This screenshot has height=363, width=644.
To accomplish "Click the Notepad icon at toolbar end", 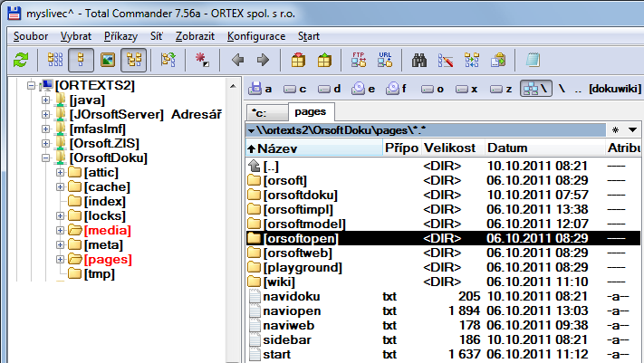I will click(x=533, y=61).
